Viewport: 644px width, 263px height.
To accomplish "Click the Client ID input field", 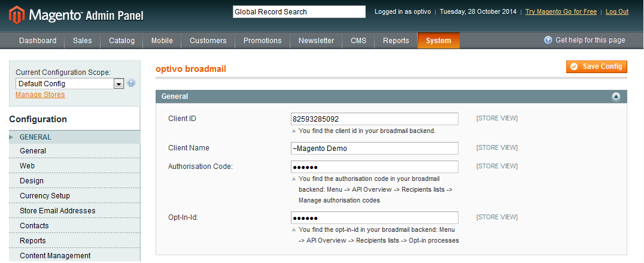I will click(375, 119).
